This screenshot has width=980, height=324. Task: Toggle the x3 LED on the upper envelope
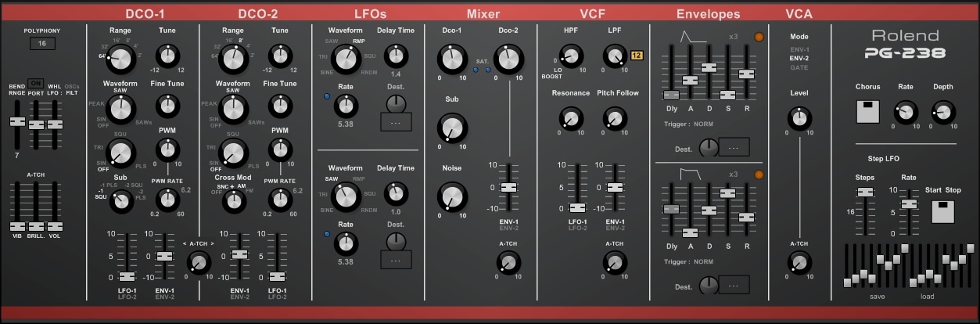click(758, 37)
